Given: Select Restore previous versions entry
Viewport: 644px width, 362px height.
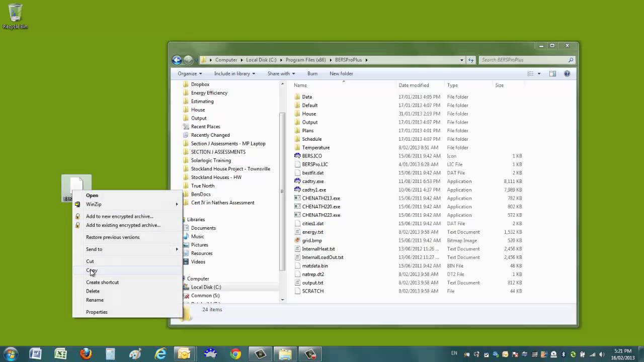Looking at the screenshot, I should click(113, 237).
